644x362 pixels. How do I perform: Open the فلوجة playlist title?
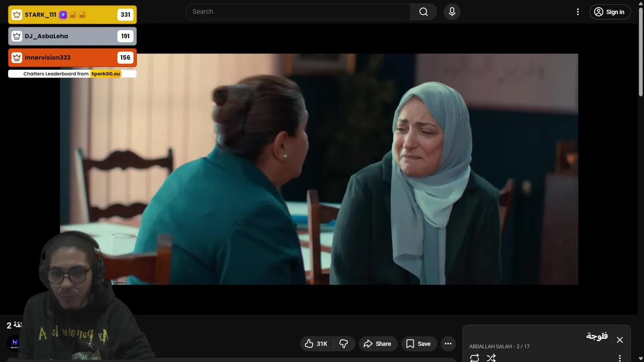597,336
